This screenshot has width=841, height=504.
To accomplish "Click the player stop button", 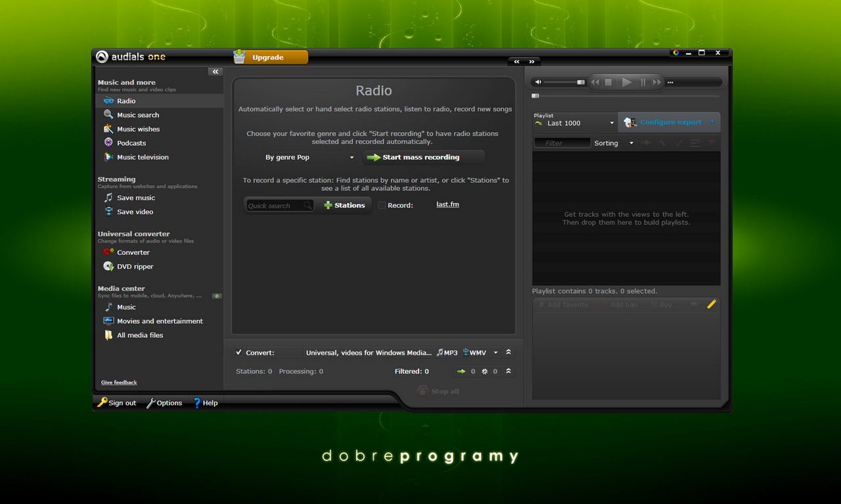I will 608,82.
